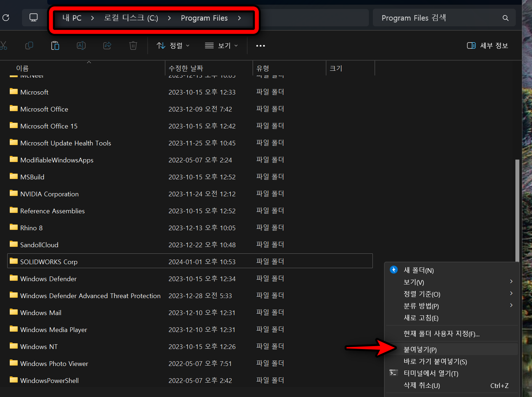Click date 2024-01-01 오후 10:53 cell

point(202,262)
